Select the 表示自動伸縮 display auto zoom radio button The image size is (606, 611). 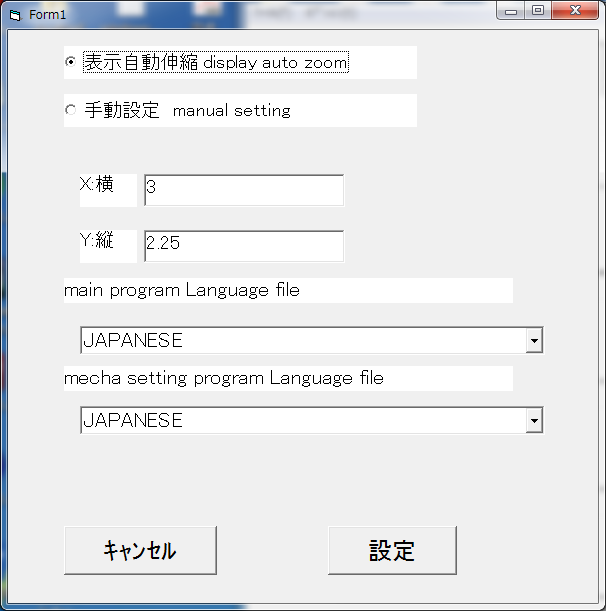[x=70, y=62]
